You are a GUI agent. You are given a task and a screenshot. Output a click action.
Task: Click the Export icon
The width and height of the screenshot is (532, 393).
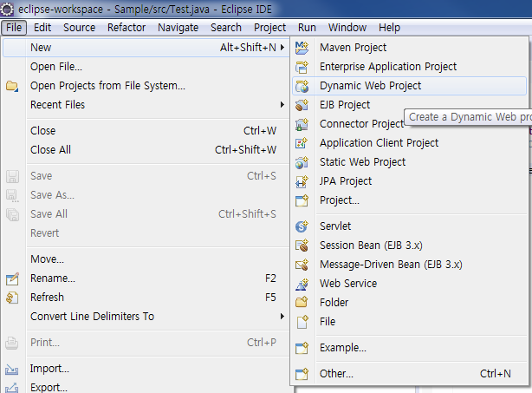click(11, 388)
